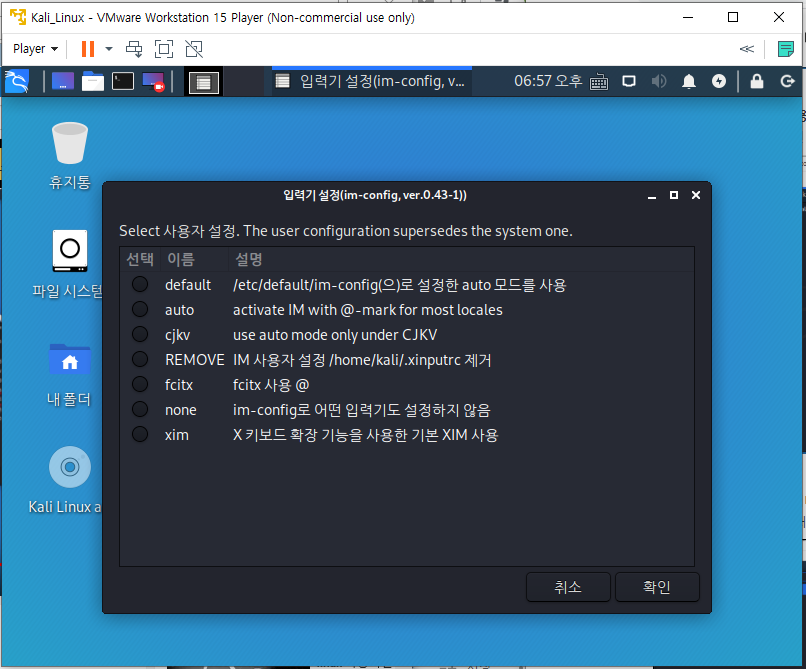Click the workspace switcher in the Kali panel
This screenshot has width=806, height=669.
[204, 82]
